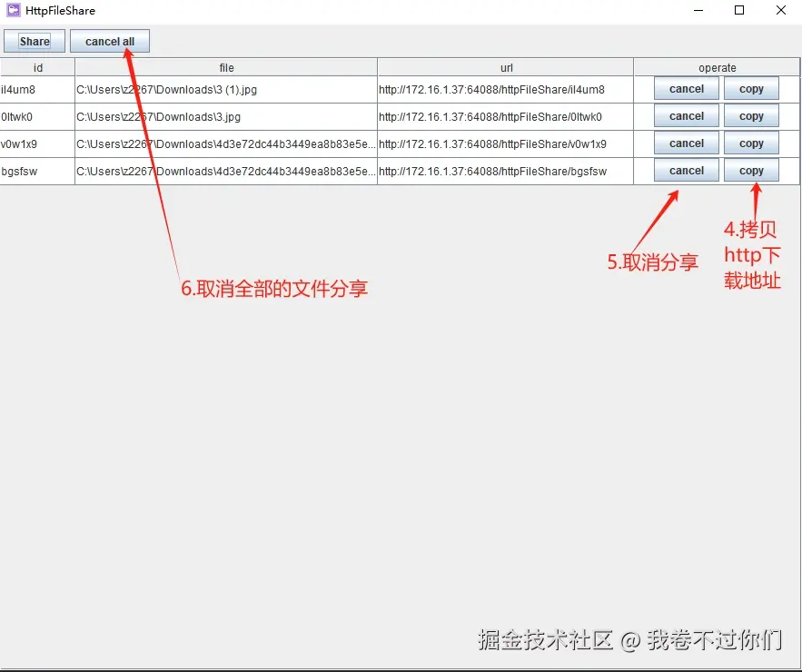Cancel sharing for id v0w1x9
Viewport: 802px width, 672px height.
point(686,143)
